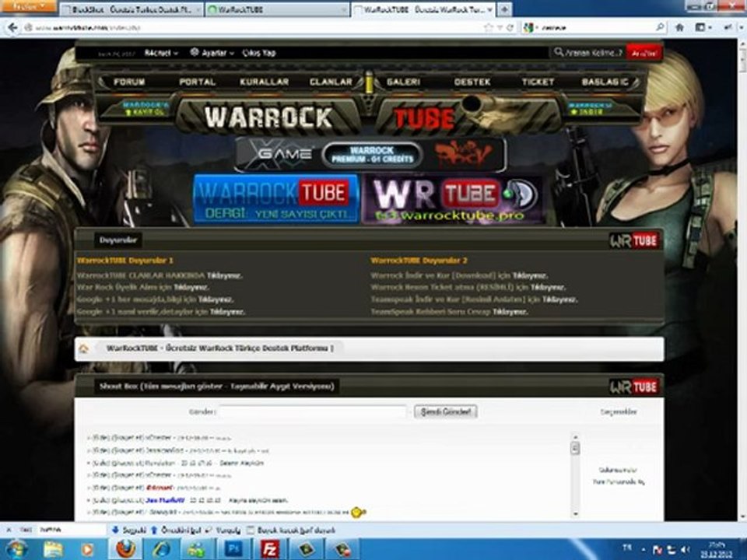Switch to Firefox in the taskbar
The width and height of the screenshot is (747, 560).
pos(126,549)
